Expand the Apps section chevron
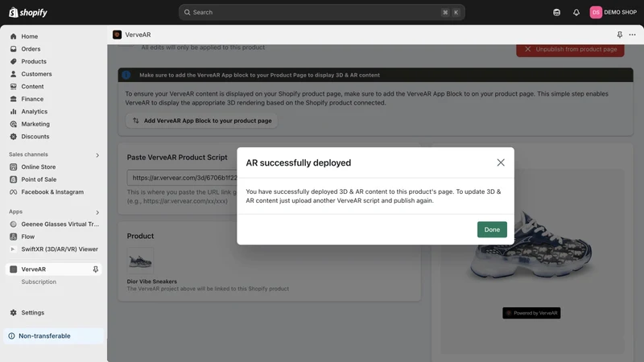This screenshot has width=644, height=362. pos(97,212)
